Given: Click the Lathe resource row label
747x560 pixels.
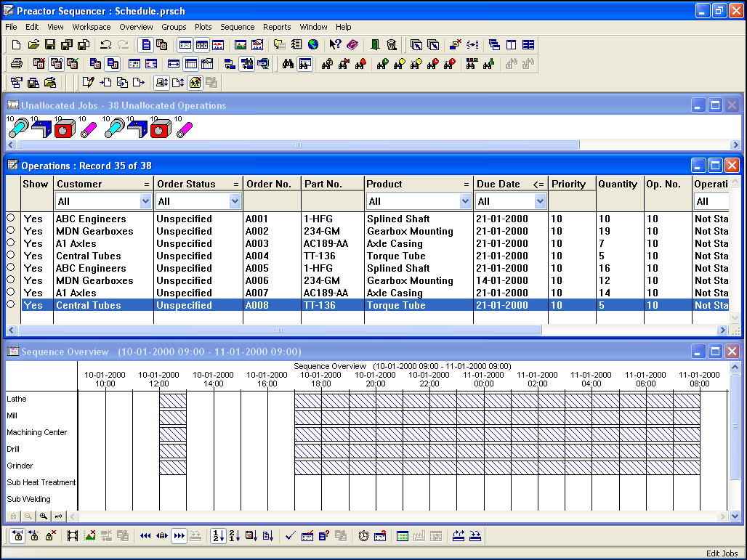Looking at the screenshot, I should pyautogui.click(x=17, y=399).
